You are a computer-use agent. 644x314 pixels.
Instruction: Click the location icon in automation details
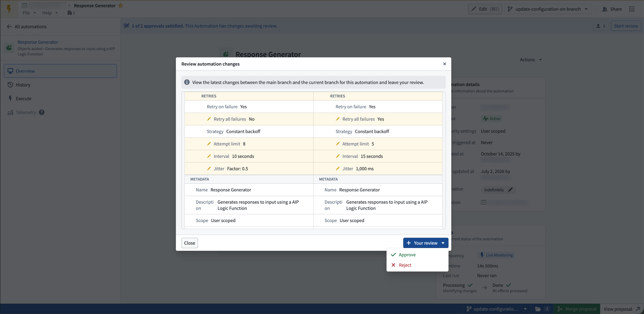click(x=483, y=202)
